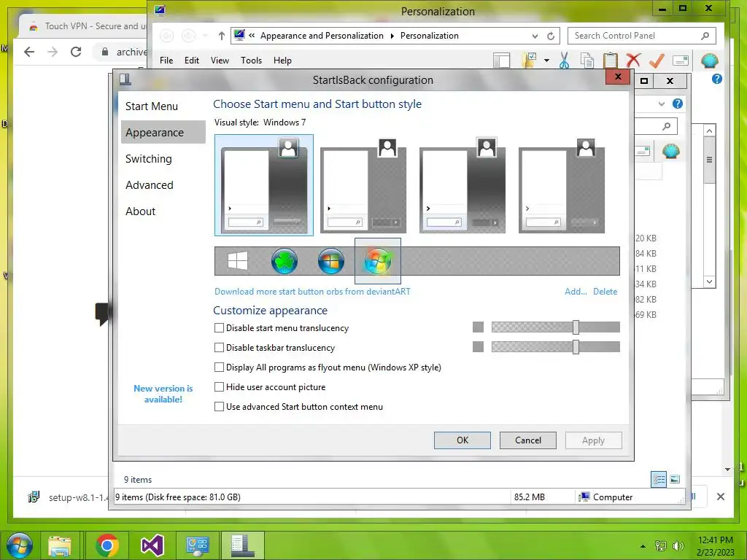Click the Properties icon in Personalization toolbar

(681, 61)
